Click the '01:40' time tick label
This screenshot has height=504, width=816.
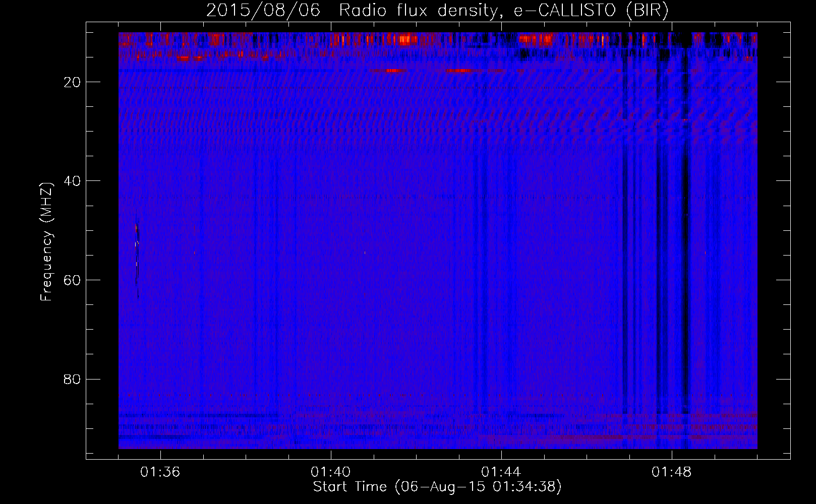tap(331, 472)
